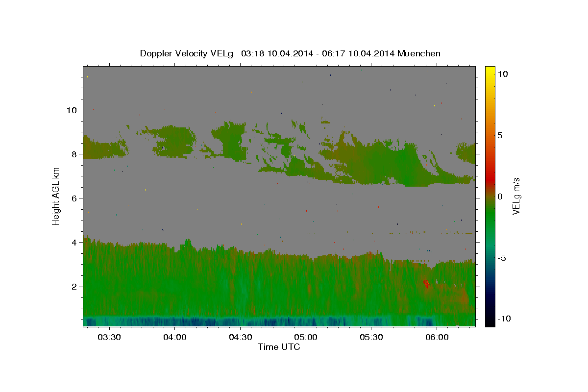The height and width of the screenshot is (392, 588).
Task: Click the height tick label '2'
Action: pos(75,286)
